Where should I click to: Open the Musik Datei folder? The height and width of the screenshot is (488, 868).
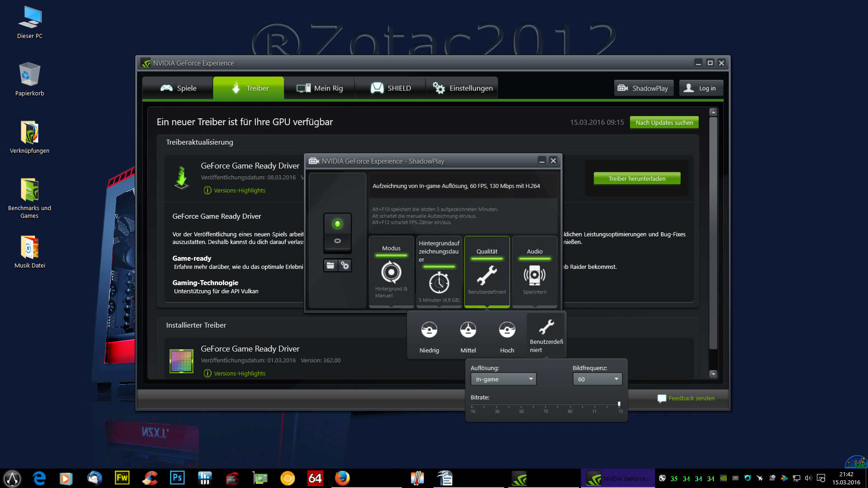30,252
